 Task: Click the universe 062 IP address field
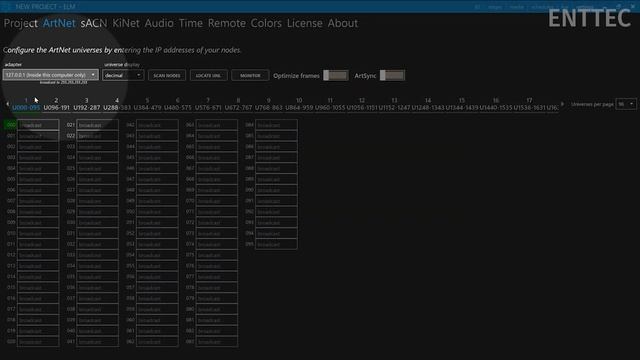click(x=157, y=342)
